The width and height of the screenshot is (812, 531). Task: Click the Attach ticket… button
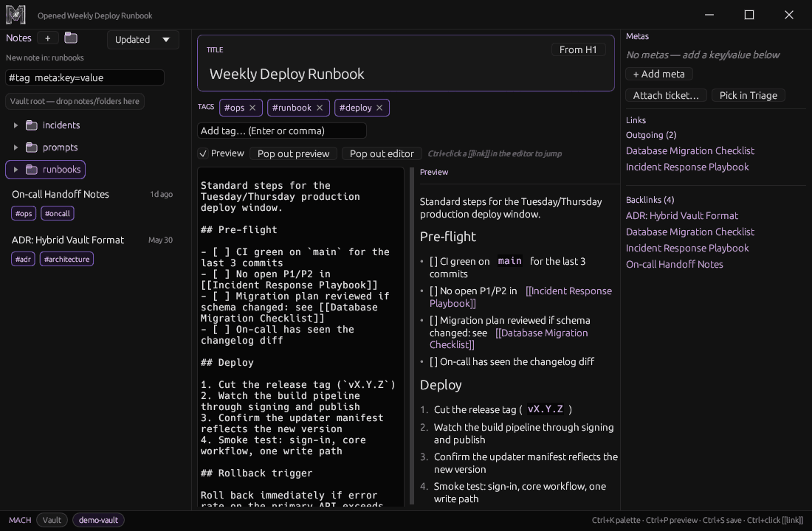tap(666, 95)
